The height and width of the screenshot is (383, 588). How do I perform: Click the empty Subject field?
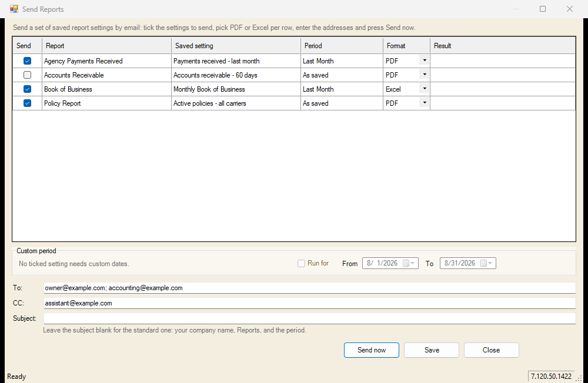click(x=310, y=318)
